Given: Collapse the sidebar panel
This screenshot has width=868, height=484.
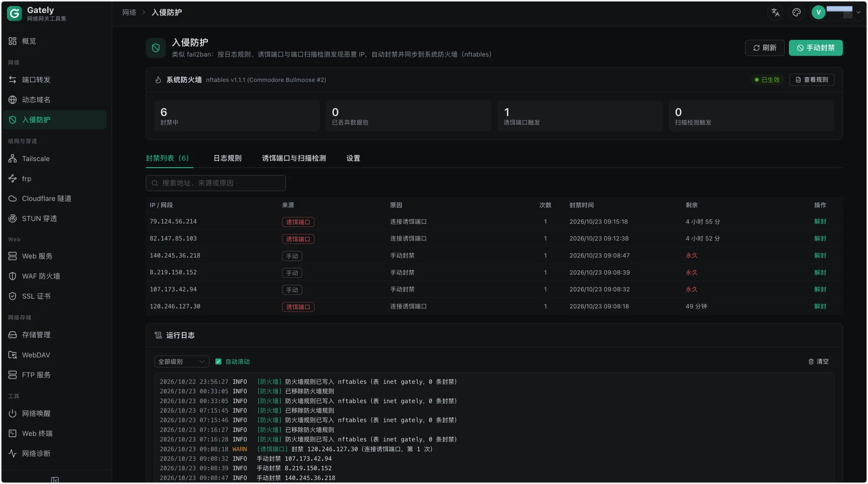Looking at the screenshot, I should tap(55, 480).
